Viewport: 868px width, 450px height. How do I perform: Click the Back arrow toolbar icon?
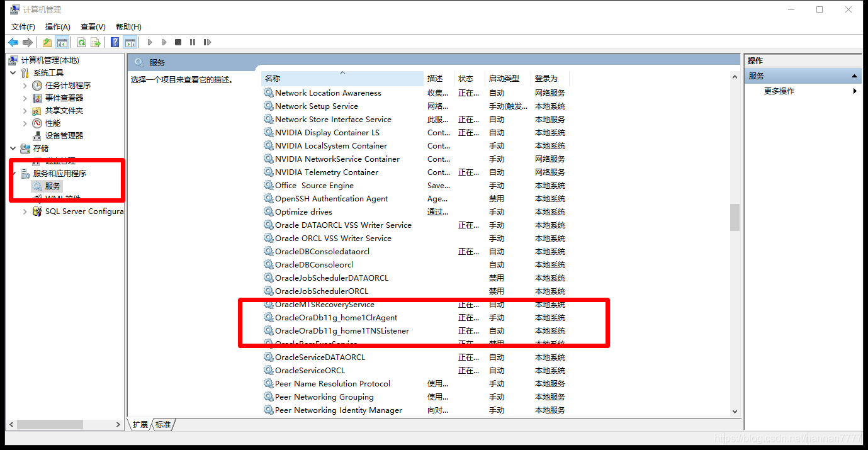click(x=13, y=42)
